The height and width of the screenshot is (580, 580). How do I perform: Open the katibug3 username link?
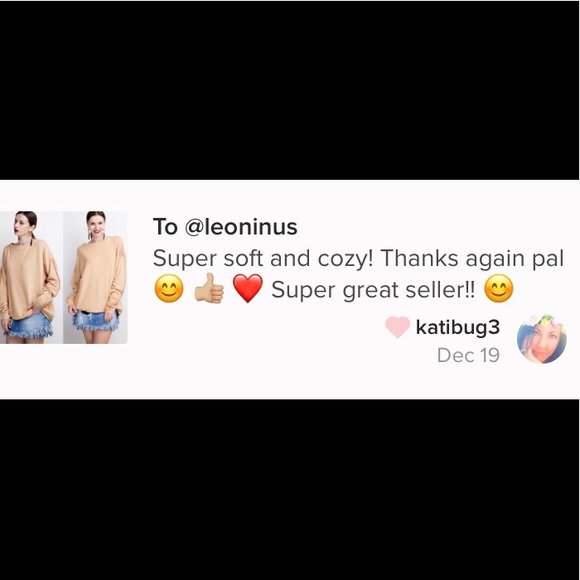458,327
